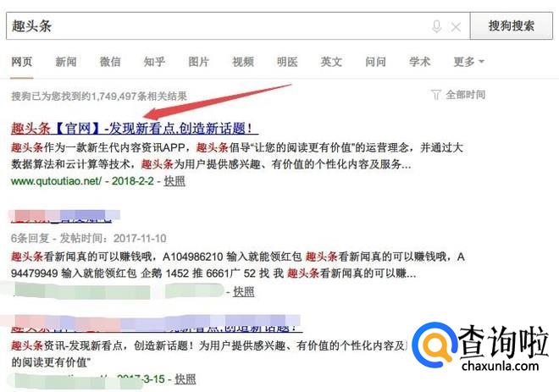Click the 6条回复 - 发帖时间：2017-11-10 text
559x392 pixels.
point(88,238)
